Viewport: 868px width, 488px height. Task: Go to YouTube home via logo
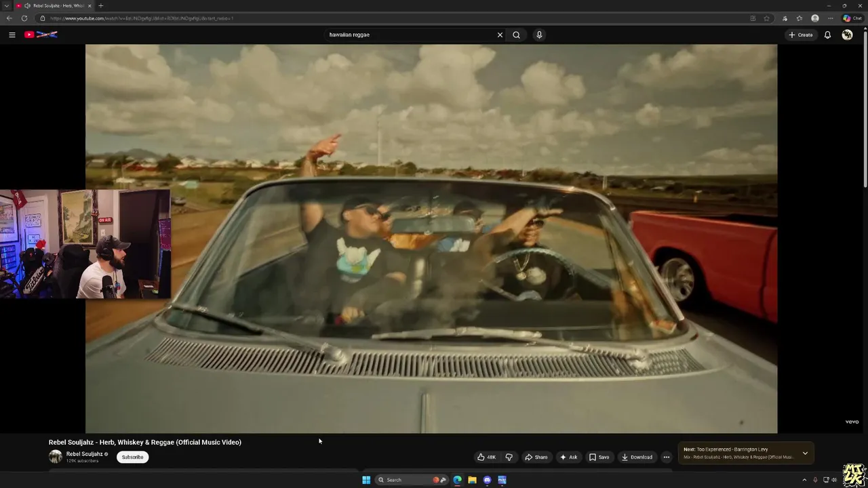point(41,35)
